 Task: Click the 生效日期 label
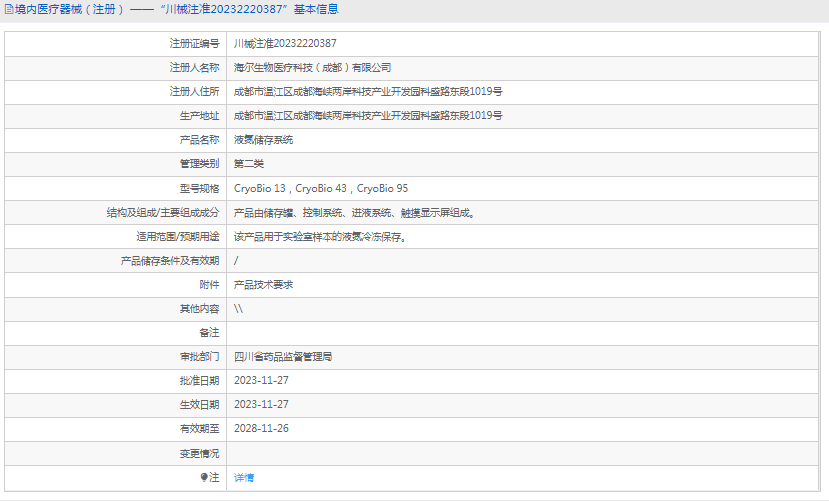tap(199, 404)
